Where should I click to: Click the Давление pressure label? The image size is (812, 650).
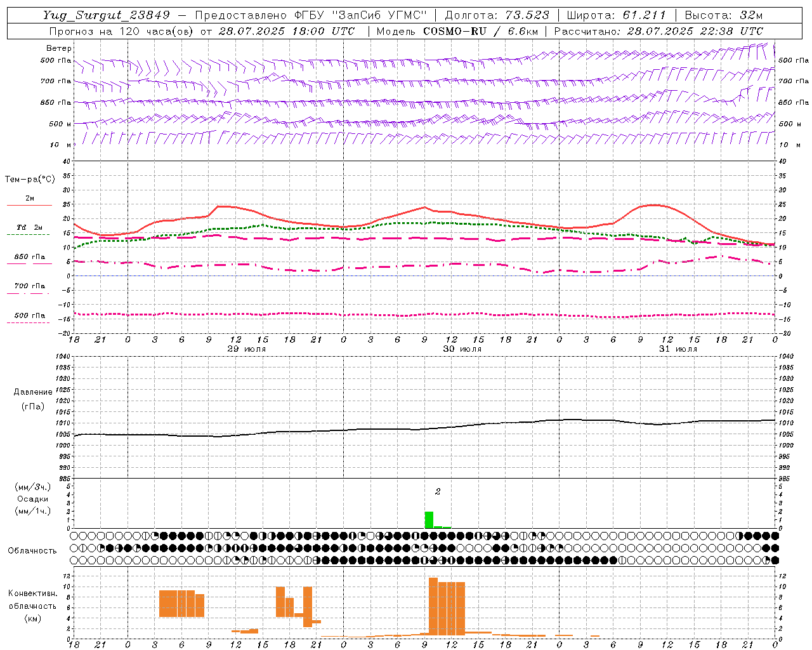coord(33,392)
